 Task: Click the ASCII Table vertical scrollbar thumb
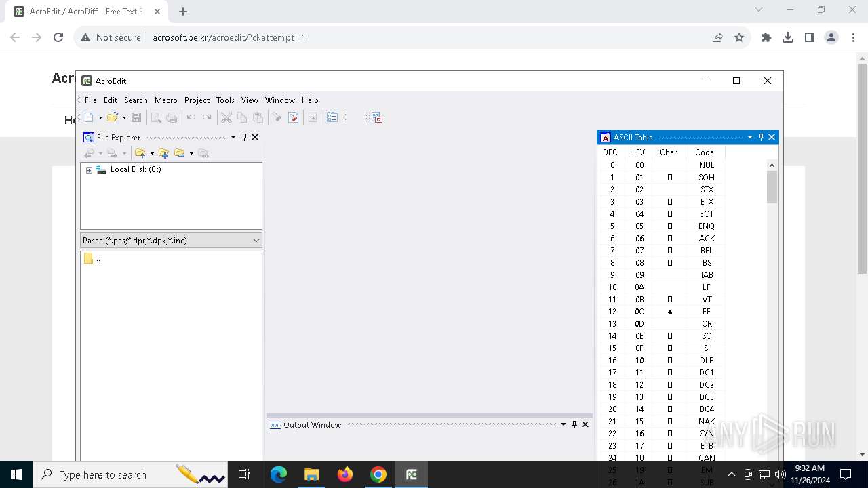pyautogui.click(x=772, y=187)
